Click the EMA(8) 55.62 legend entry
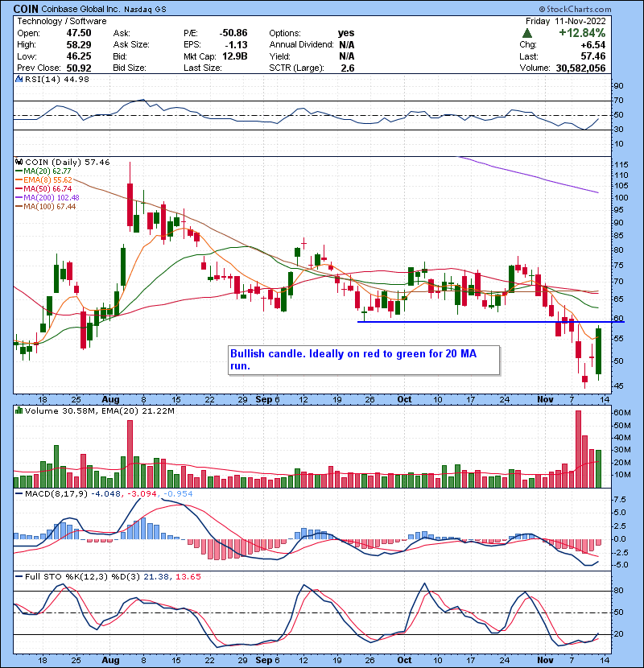This screenshot has width=644, height=668. pos(47,179)
